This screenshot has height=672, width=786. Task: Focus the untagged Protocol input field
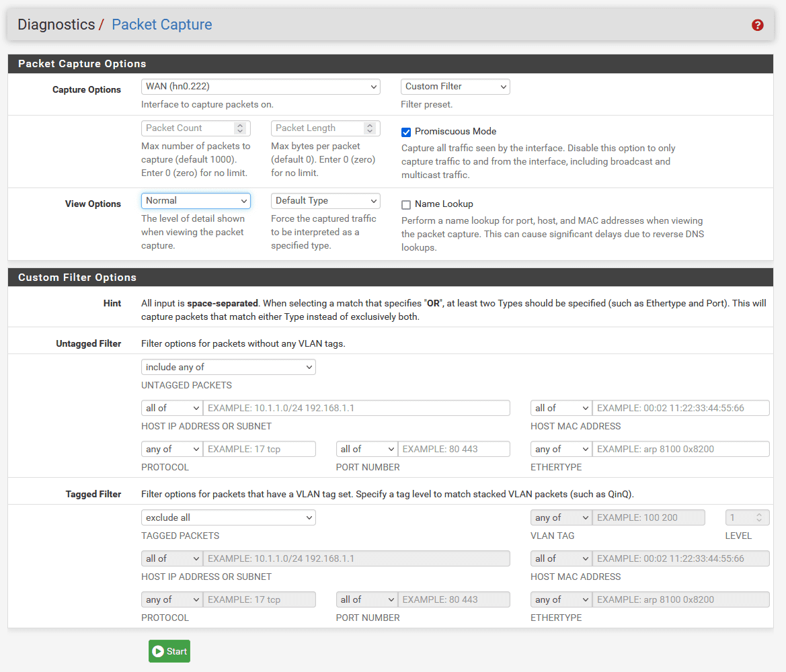[259, 450]
